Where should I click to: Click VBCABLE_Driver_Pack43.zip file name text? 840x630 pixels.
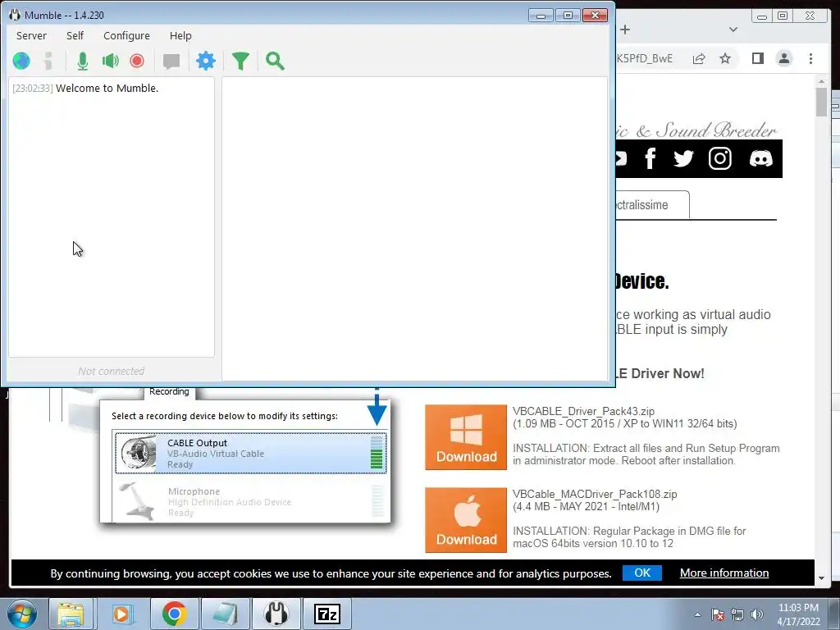(583, 412)
